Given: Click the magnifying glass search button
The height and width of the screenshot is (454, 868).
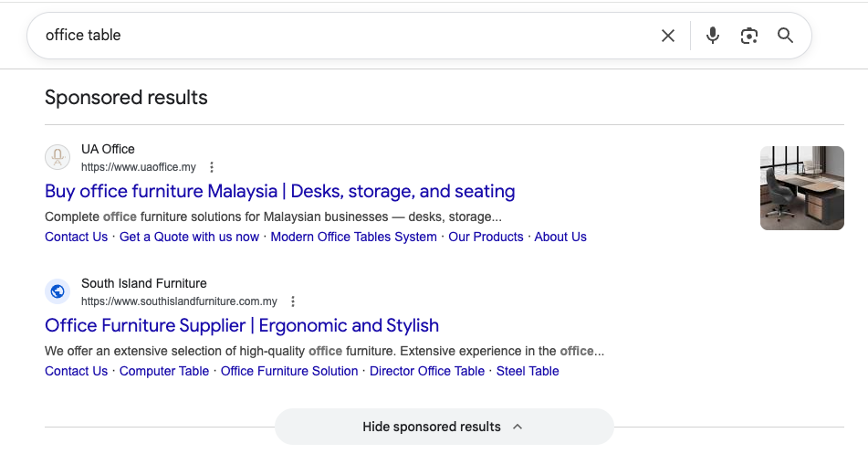Looking at the screenshot, I should click(785, 36).
